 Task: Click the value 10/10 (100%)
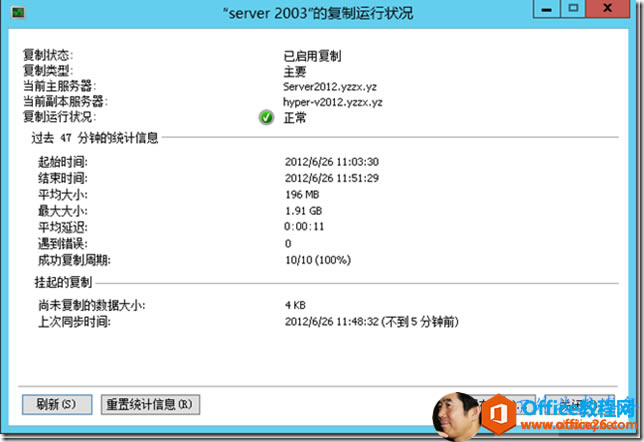click(318, 260)
